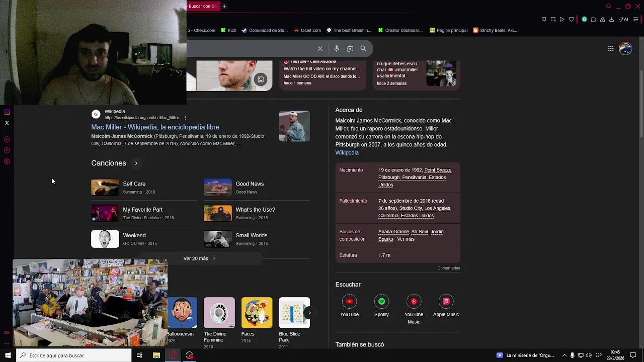Image resolution: width=644 pixels, height=362 pixels.
Task: Open the Easy Setup sliders icon
Action: [635, 20]
